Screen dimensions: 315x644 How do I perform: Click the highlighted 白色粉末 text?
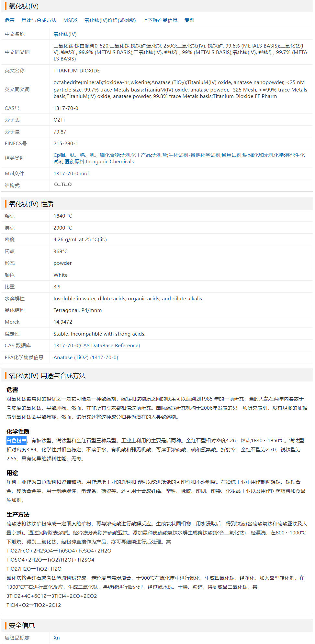pyautogui.click(x=17, y=441)
